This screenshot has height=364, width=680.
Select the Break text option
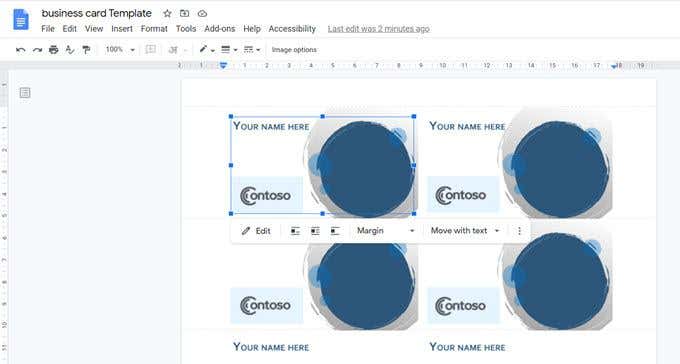coord(335,231)
